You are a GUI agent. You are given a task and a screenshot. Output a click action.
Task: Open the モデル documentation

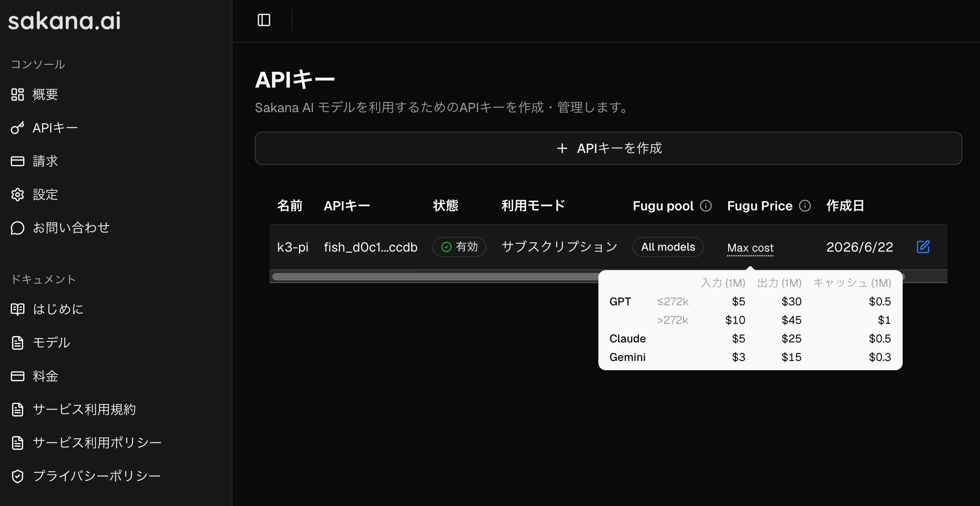(x=51, y=343)
